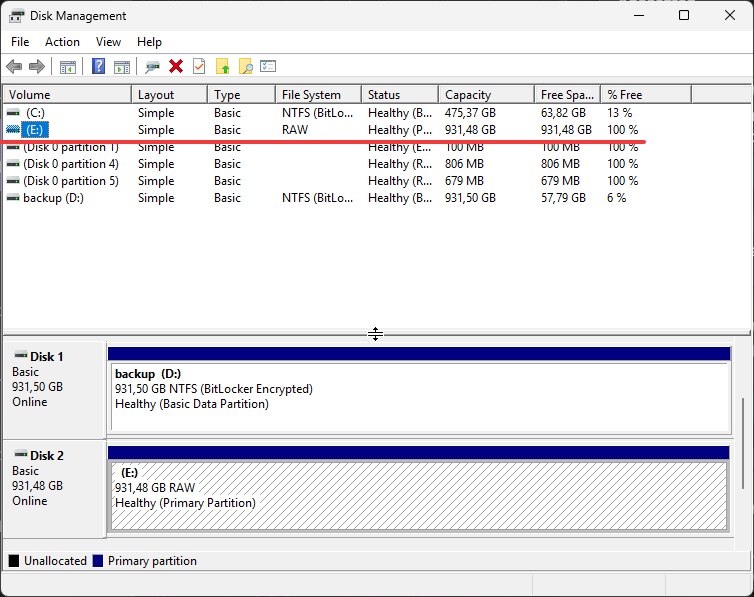The width and height of the screenshot is (754, 597).
Task: Sort by File System column header
Action: (319, 95)
